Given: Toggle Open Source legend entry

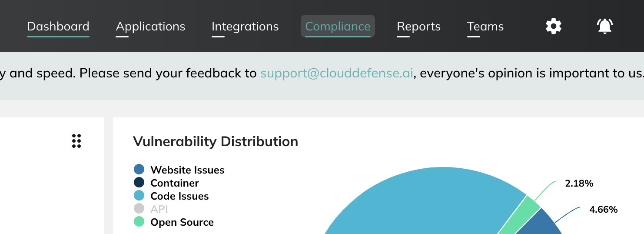Looking at the screenshot, I should (174, 222).
